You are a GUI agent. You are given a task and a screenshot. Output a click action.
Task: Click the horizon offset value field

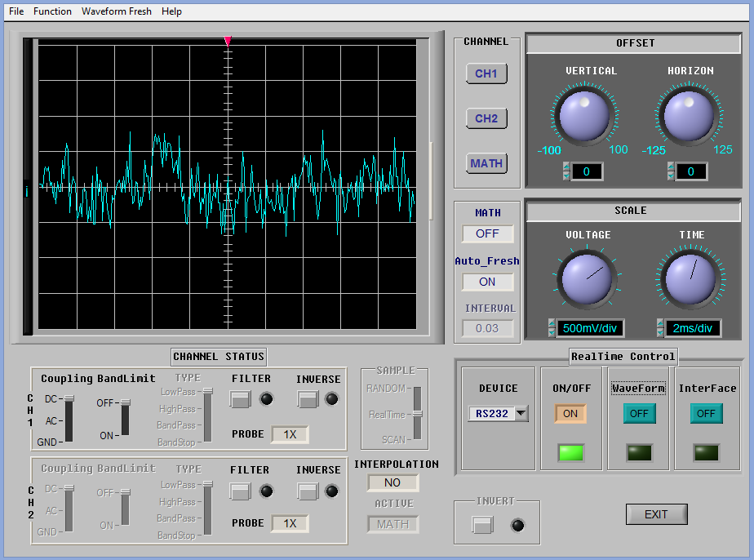[x=691, y=171]
